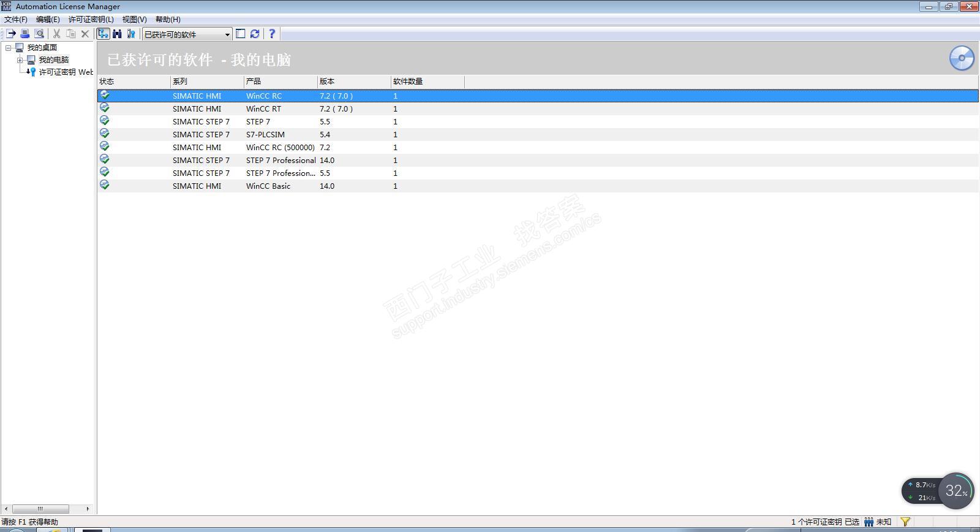Select 我的桌面 in the tree

click(42, 47)
